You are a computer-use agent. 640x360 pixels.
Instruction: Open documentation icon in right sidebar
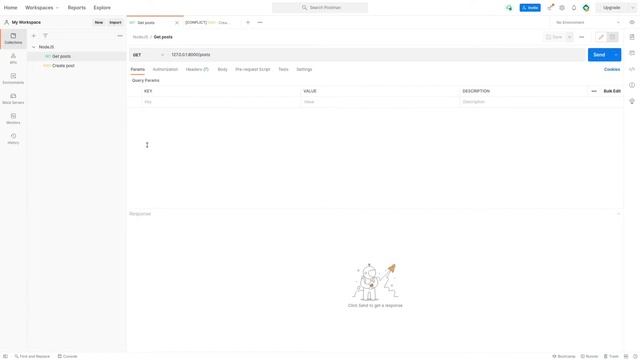(632, 37)
